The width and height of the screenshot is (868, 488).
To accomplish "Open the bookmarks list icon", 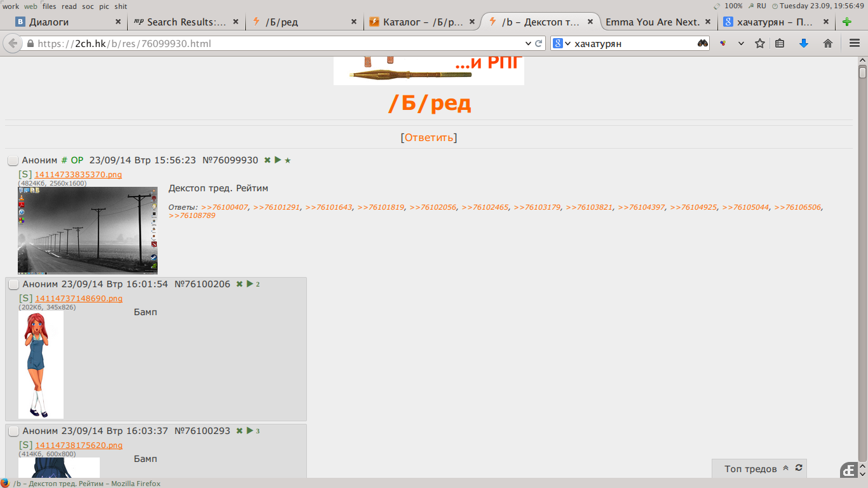I will click(780, 43).
